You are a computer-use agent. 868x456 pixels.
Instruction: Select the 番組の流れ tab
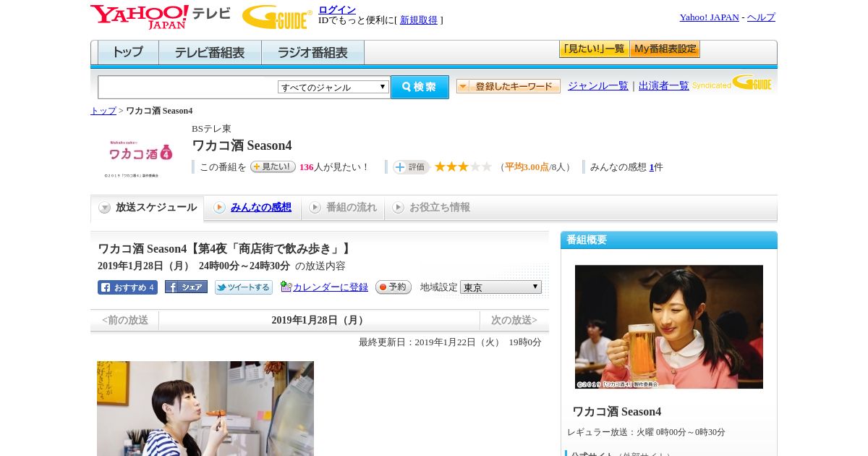343,208
